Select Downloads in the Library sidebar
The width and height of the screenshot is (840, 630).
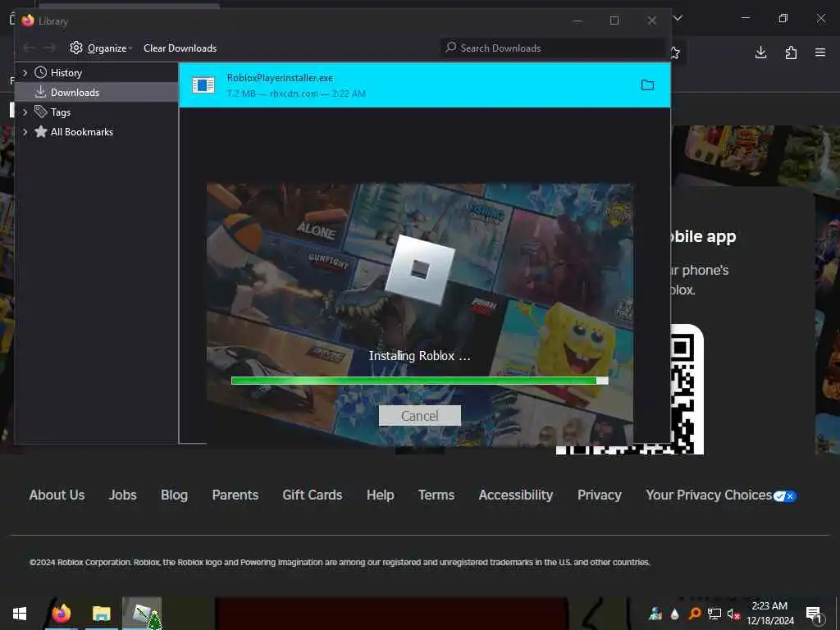pyautogui.click(x=75, y=93)
